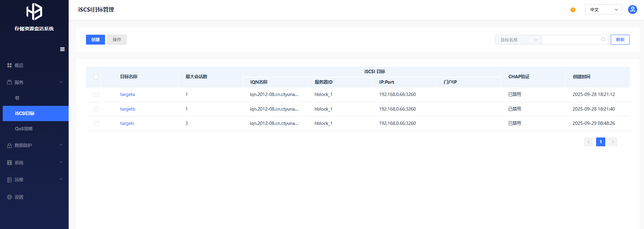The image size is (644, 229).
Task: Click the search magnifier icon
Action: coord(603,39)
